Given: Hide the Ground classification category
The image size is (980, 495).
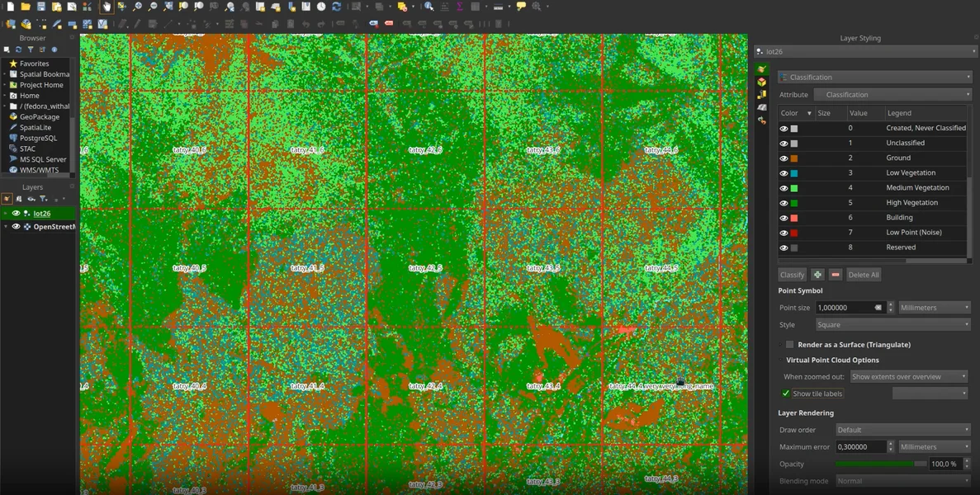Looking at the screenshot, I should (784, 158).
